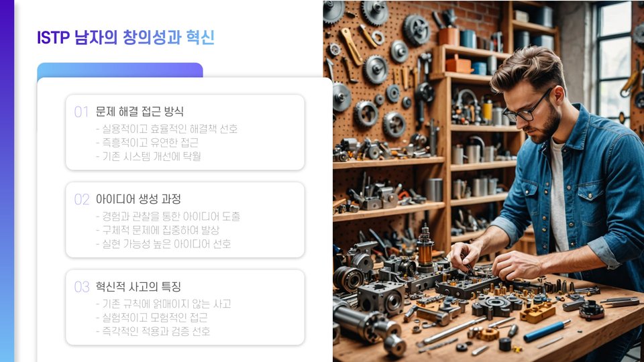Select the line "실험적이고 모험적인 접근"

(x=152, y=317)
